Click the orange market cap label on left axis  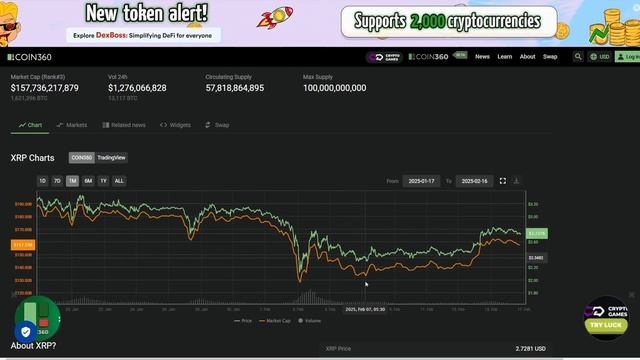(23, 245)
